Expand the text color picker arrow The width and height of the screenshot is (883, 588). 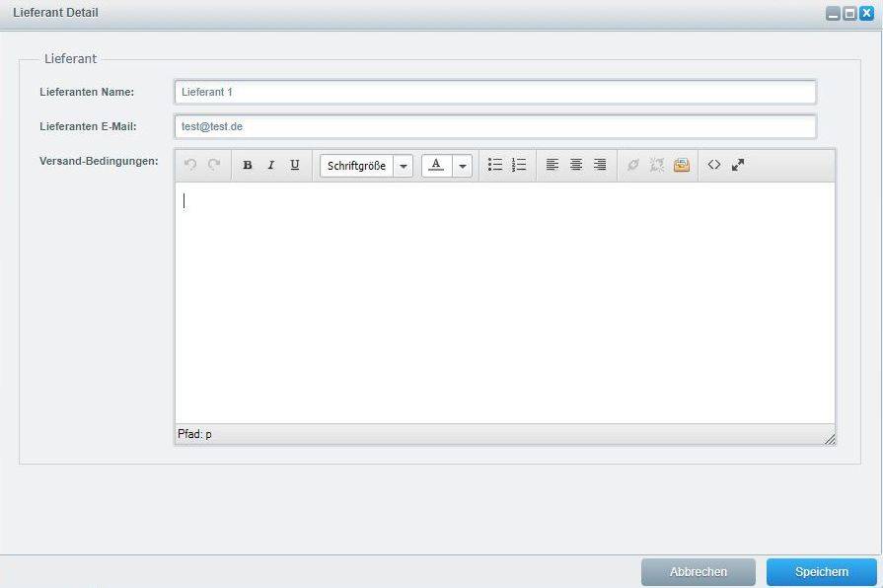463,166
